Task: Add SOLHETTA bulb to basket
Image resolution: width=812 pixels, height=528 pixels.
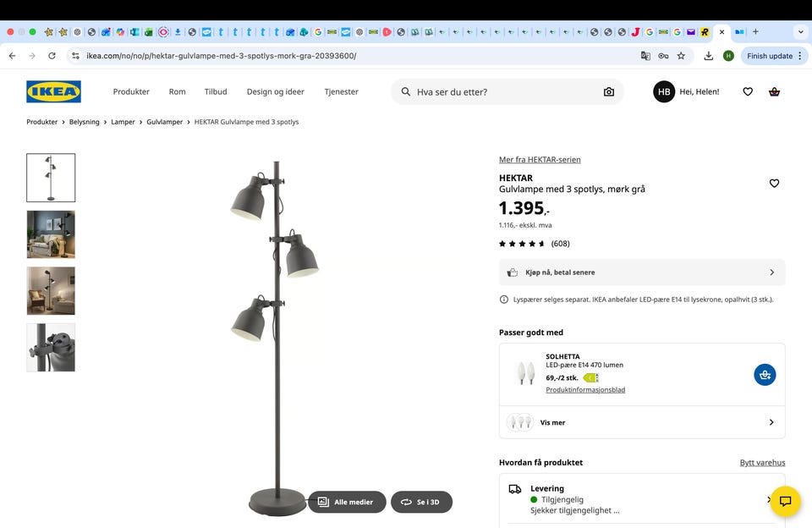Action: (x=765, y=375)
